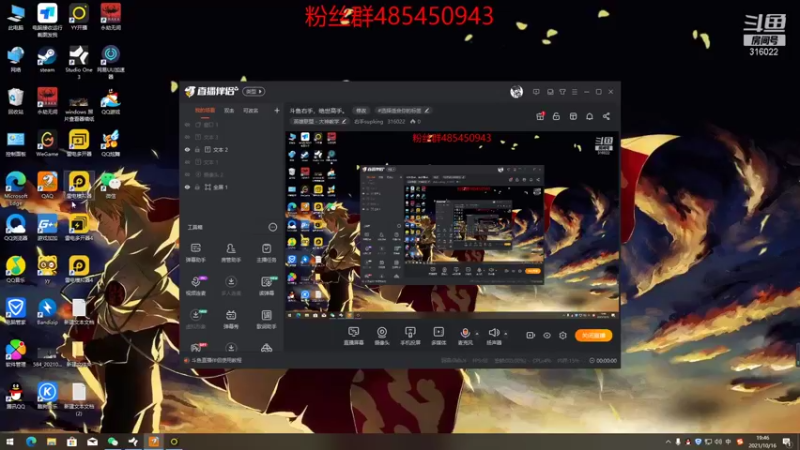Open the 弹幕助手 tool

point(195,253)
